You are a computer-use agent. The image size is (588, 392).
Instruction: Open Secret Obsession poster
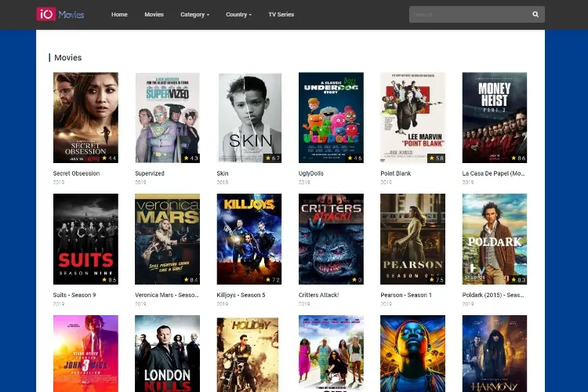pyautogui.click(x=85, y=118)
